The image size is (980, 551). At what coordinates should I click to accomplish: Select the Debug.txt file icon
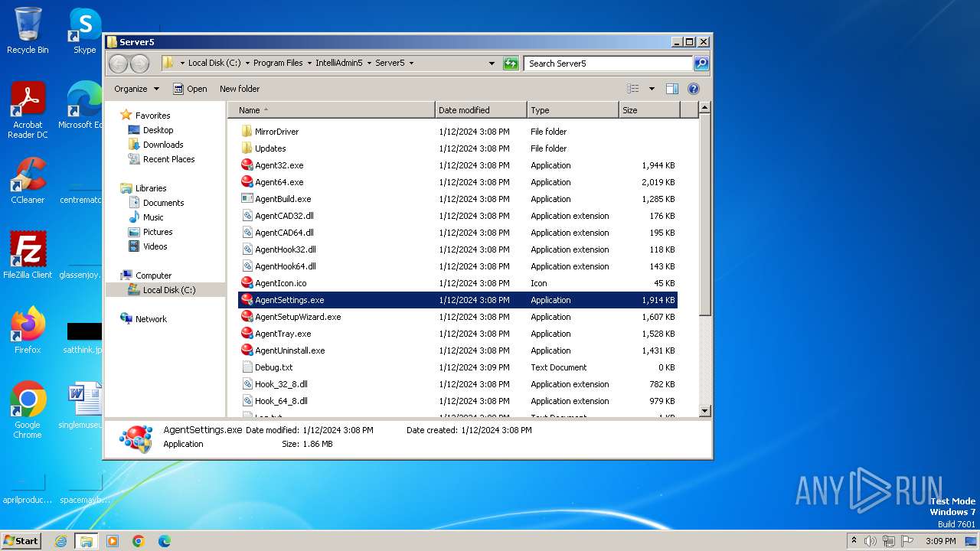click(x=247, y=367)
